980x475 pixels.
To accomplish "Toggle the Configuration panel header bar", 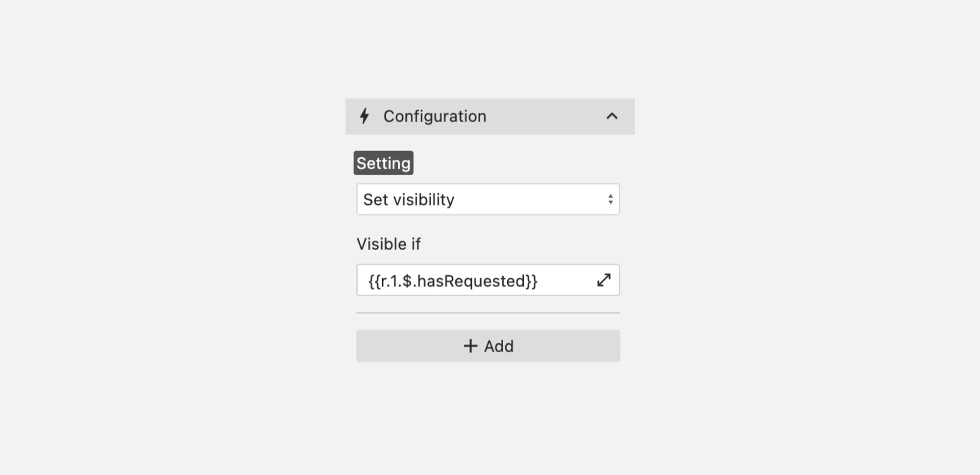I will pyautogui.click(x=490, y=117).
